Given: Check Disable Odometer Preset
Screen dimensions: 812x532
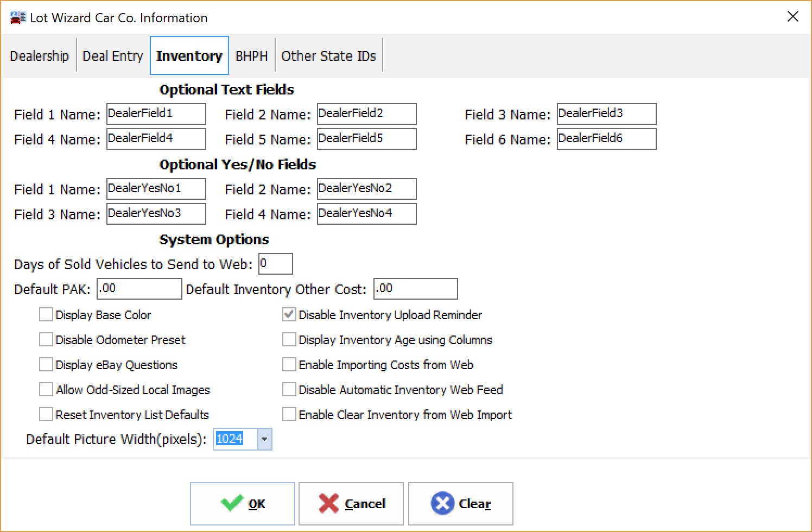Looking at the screenshot, I should 46,339.
